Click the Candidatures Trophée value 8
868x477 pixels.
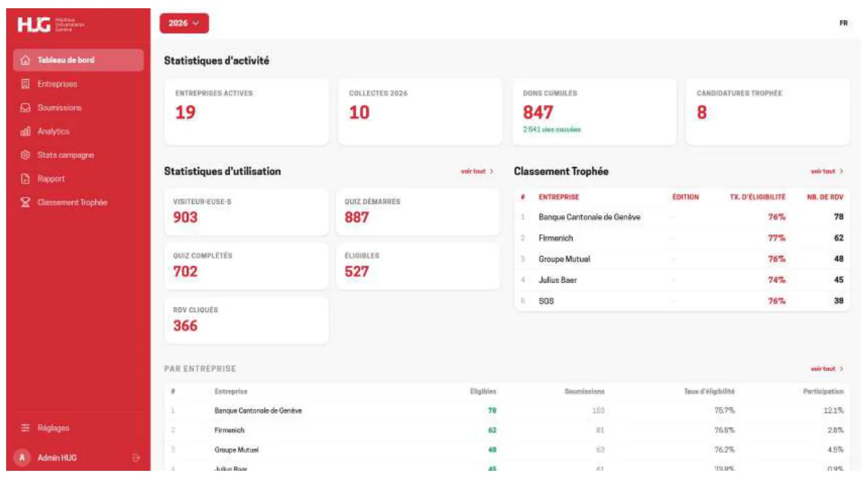click(702, 113)
